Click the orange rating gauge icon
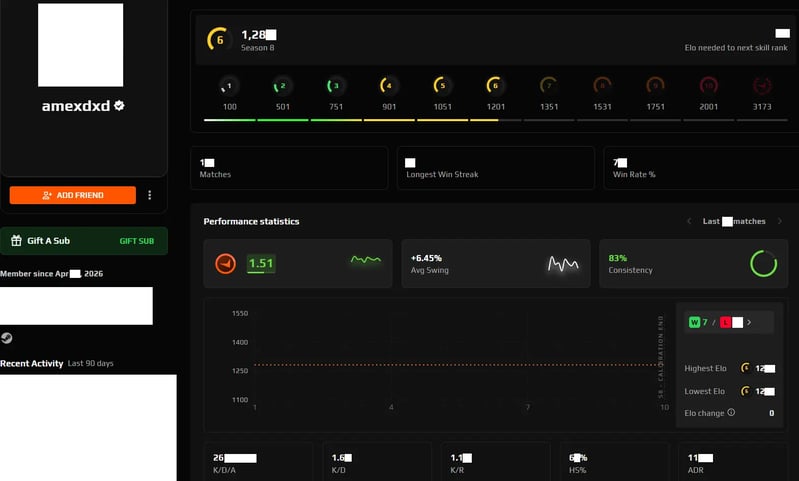This screenshot has width=799, height=481. coord(225,263)
